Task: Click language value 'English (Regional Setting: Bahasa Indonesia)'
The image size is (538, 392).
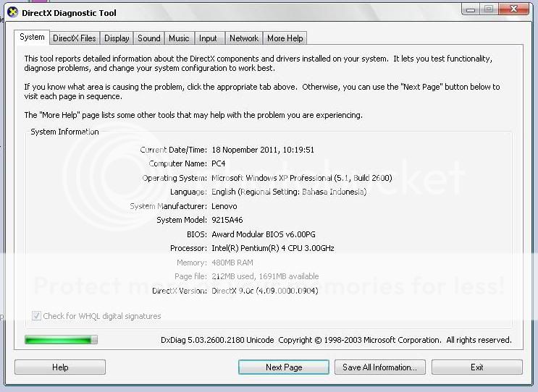Action: (289, 192)
